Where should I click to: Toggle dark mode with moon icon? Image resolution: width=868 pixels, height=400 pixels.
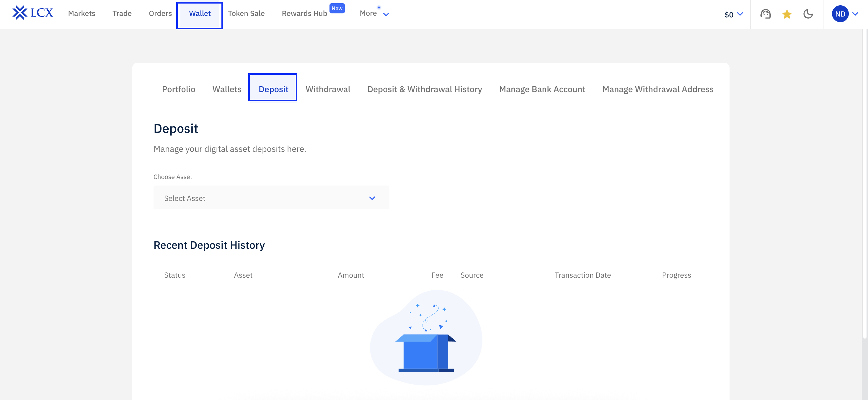[x=808, y=14]
